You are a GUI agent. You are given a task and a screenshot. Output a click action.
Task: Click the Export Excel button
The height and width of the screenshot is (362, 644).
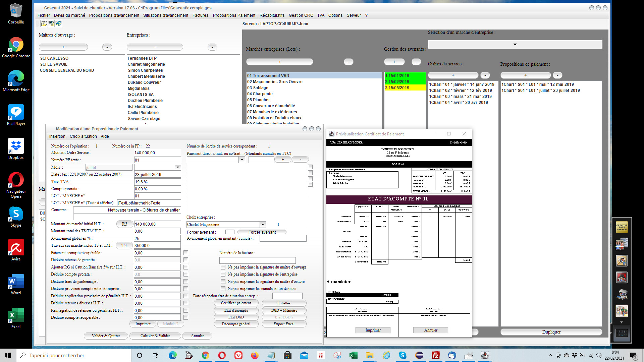tap(284, 324)
